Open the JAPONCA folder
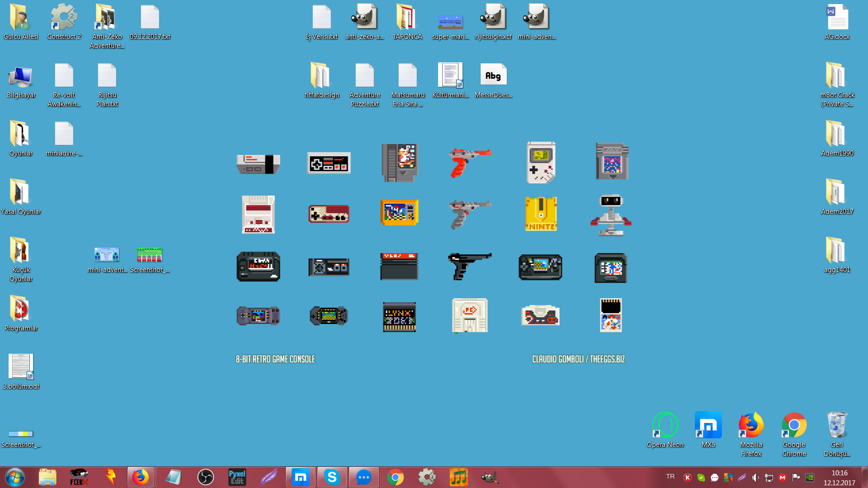The width and height of the screenshot is (868, 488). click(407, 23)
